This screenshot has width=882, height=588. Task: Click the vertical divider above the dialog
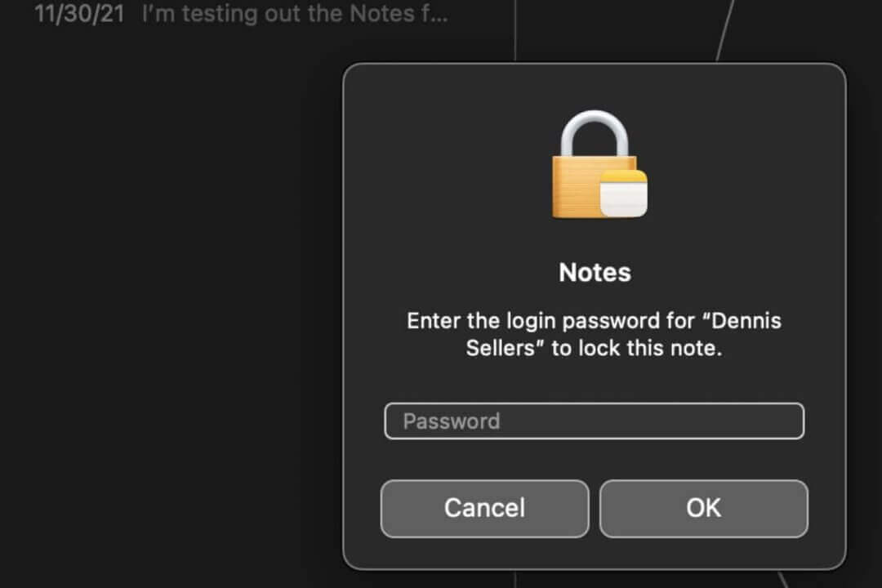coord(514,33)
